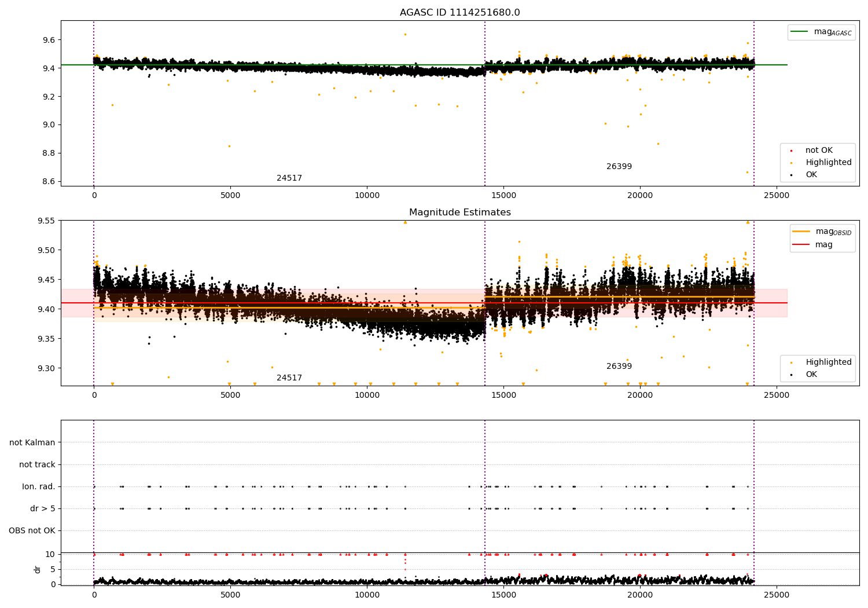The height and width of the screenshot is (608, 868).
Task: Click the plot title 'AGASC ID 1114251680.0'
Action: tap(459, 13)
